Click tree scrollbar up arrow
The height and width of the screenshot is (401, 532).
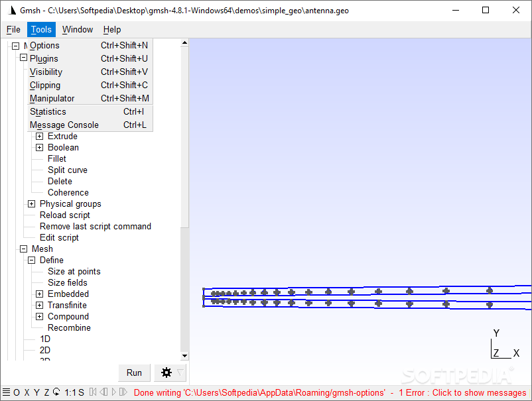click(x=184, y=42)
